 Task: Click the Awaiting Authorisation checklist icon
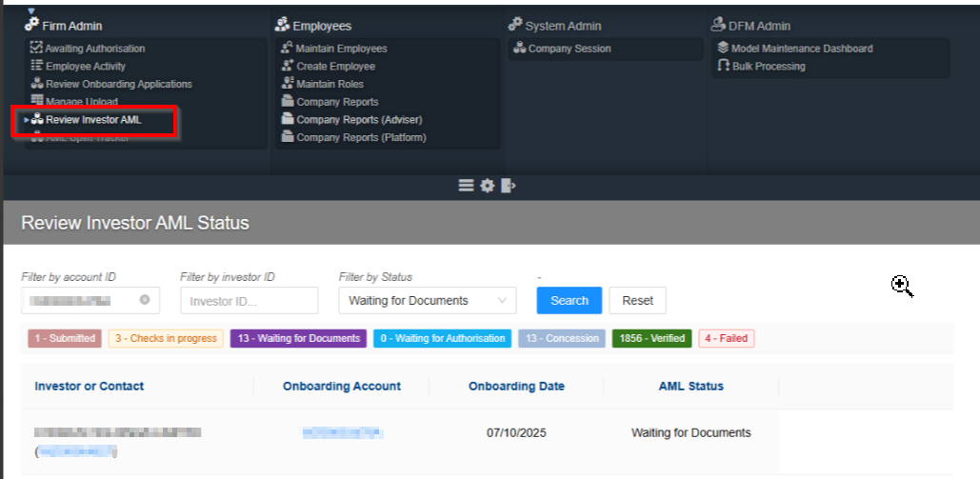tap(36, 48)
